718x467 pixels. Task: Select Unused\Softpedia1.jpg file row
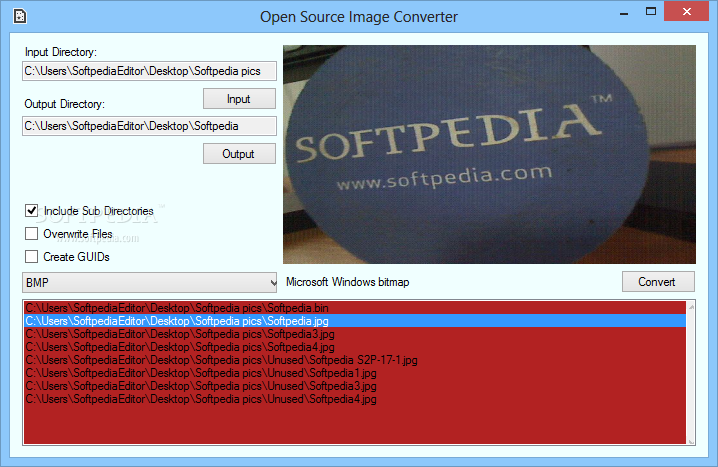[355, 373]
